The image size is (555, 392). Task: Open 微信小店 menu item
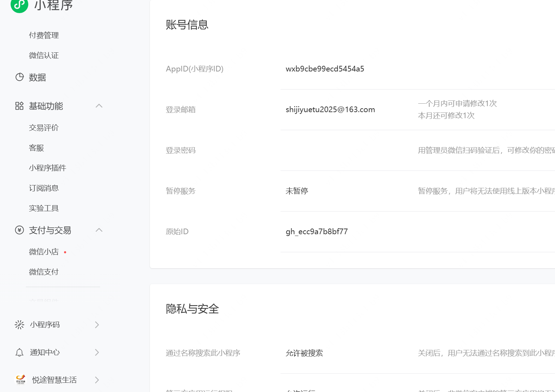tap(44, 252)
